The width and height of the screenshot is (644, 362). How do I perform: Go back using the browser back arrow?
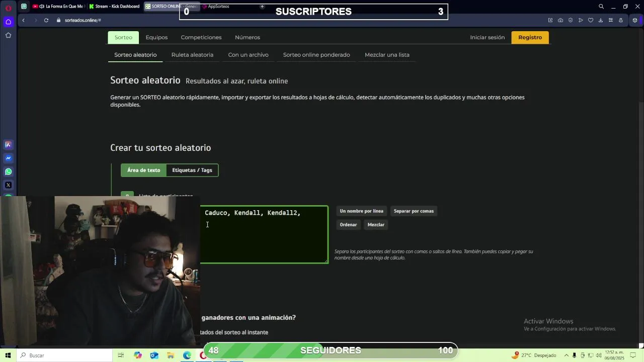[x=23, y=20]
